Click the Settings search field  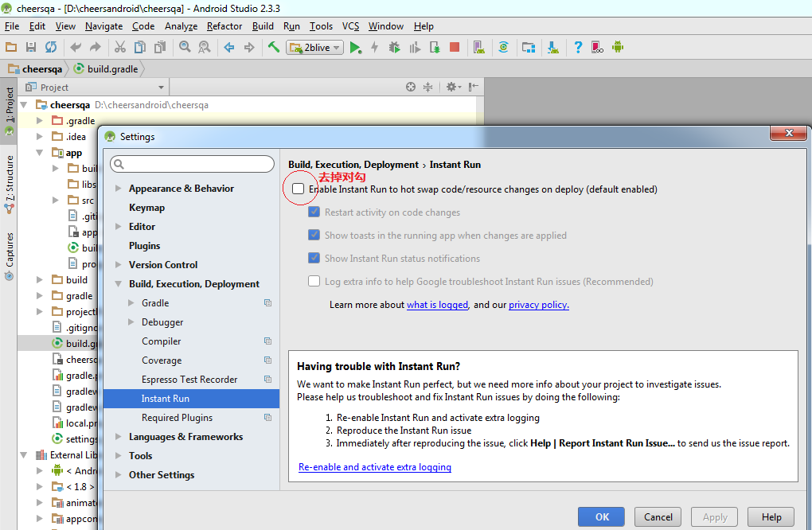[192, 164]
